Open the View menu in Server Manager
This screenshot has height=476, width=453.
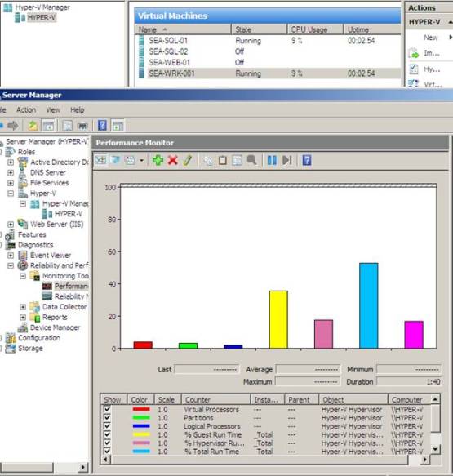point(53,110)
